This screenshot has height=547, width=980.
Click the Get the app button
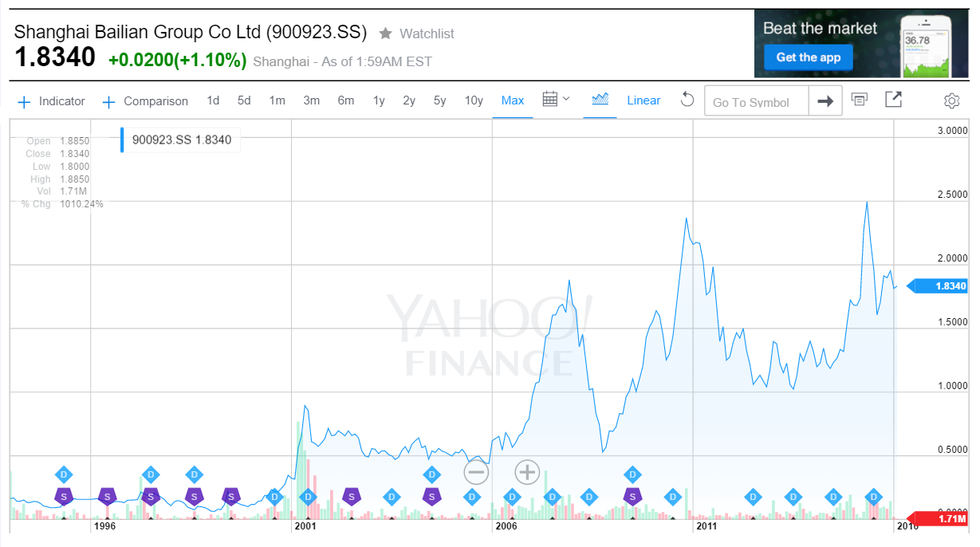808,57
